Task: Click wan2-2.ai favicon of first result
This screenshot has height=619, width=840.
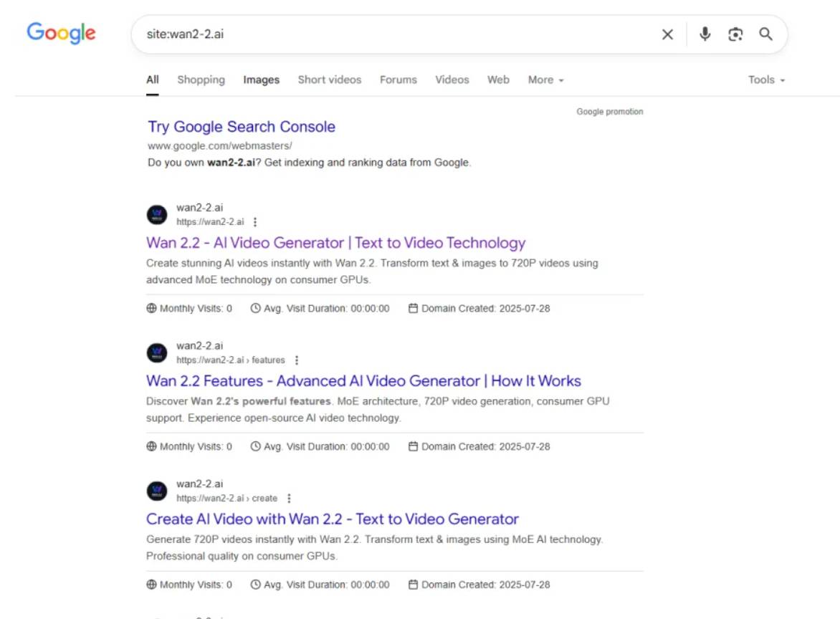Action: pos(157,215)
